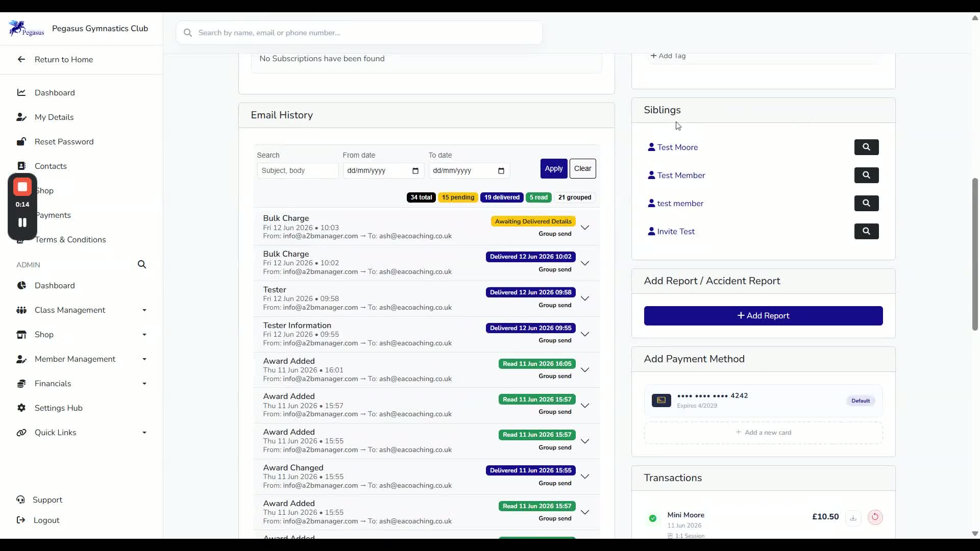The image size is (980, 551).
Task: Open My Details in the sidebar
Action: coord(54,117)
